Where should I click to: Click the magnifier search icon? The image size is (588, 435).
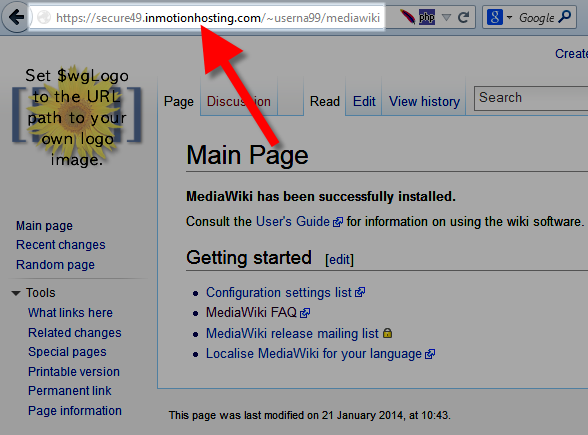click(x=564, y=17)
